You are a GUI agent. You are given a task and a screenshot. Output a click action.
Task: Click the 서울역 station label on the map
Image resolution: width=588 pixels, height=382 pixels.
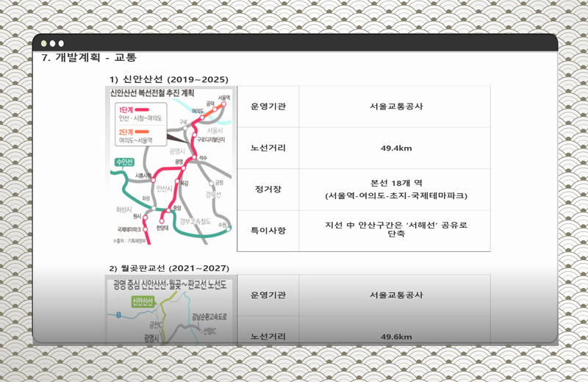[x=224, y=98]
